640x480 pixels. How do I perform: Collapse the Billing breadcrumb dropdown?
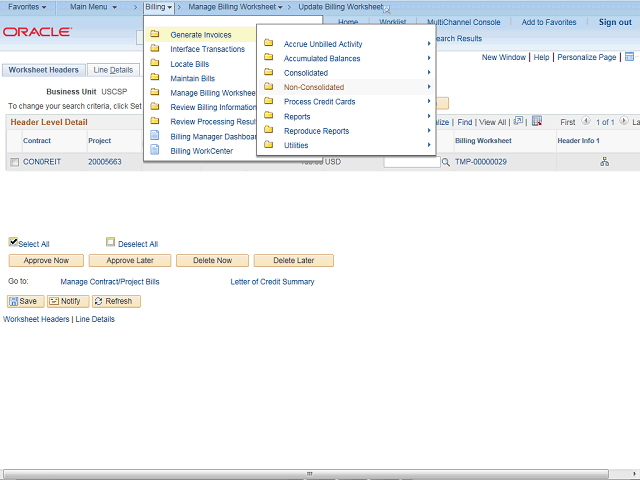tap(158, 7)
